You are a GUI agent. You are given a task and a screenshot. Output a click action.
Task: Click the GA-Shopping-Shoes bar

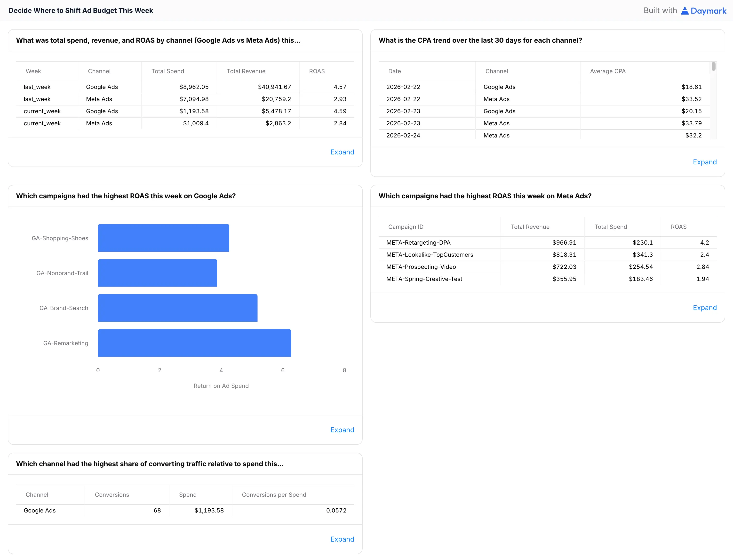(163, 238)
